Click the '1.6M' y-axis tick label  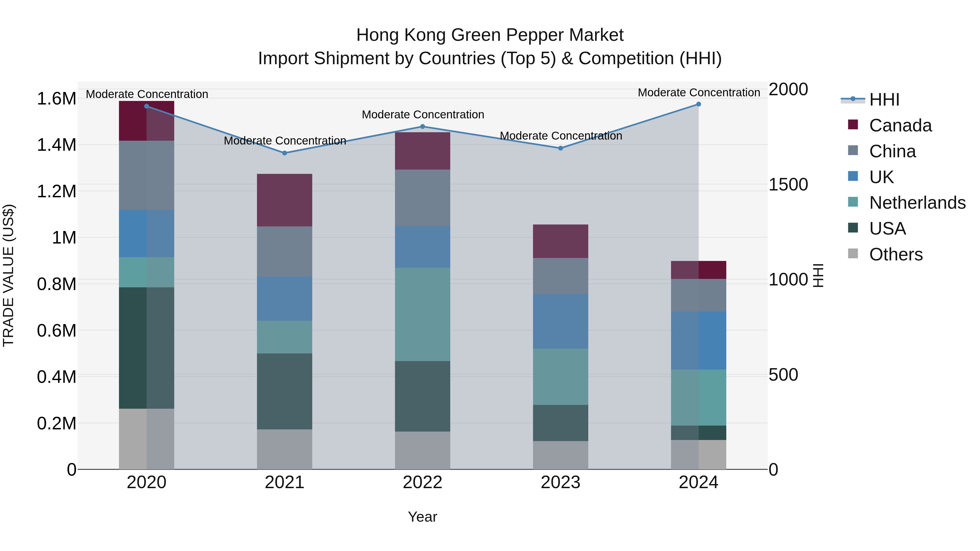[57, 98]
